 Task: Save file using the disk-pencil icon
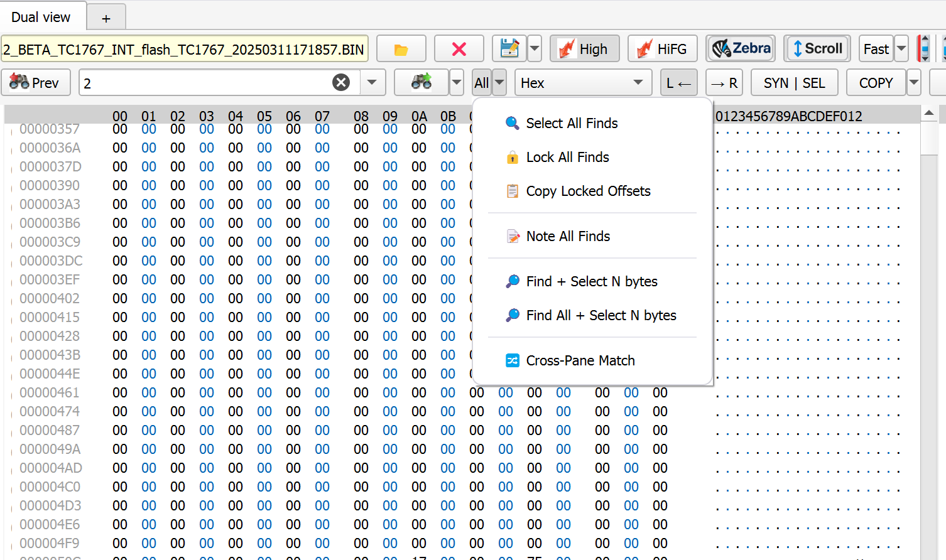click(x=509, y=49)
